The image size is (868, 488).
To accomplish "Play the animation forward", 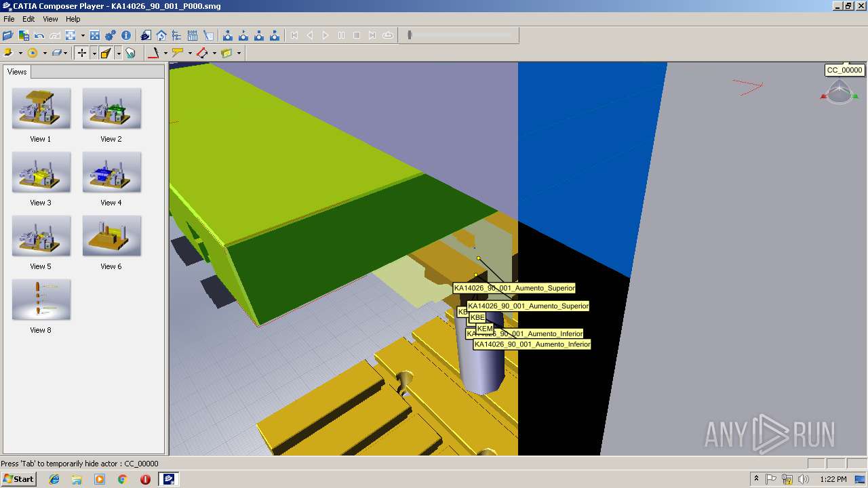I will pos(325,35).
